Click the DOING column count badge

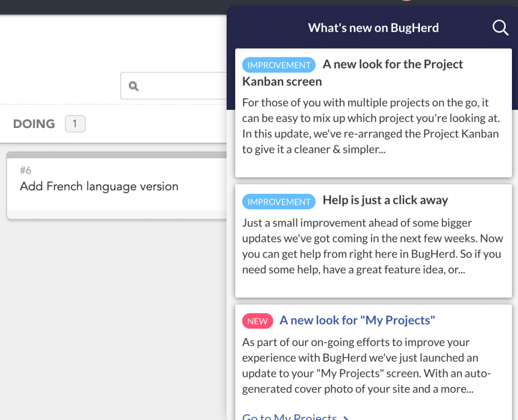pyautogui.click(x=75, y=124)
